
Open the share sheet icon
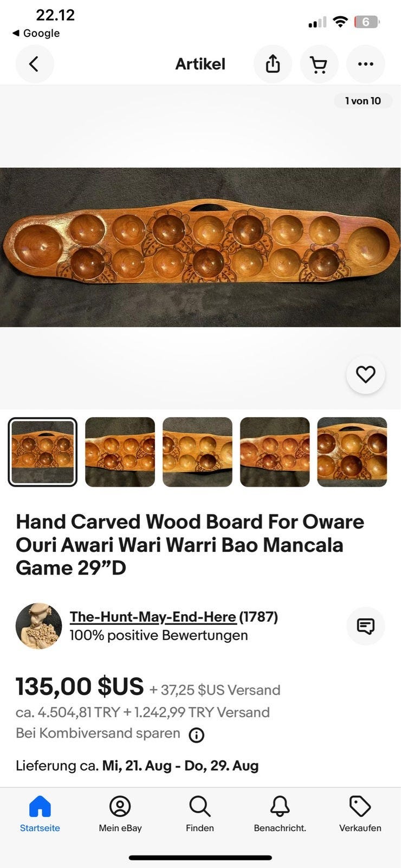coord(273,64)
